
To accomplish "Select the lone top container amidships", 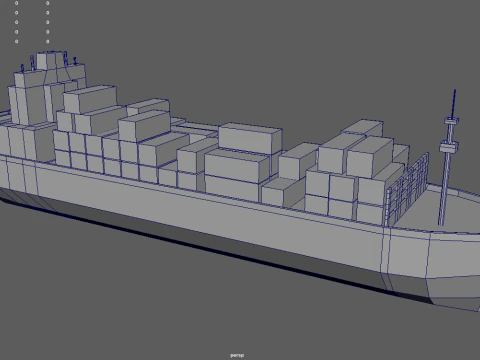I will pos(250,138).
